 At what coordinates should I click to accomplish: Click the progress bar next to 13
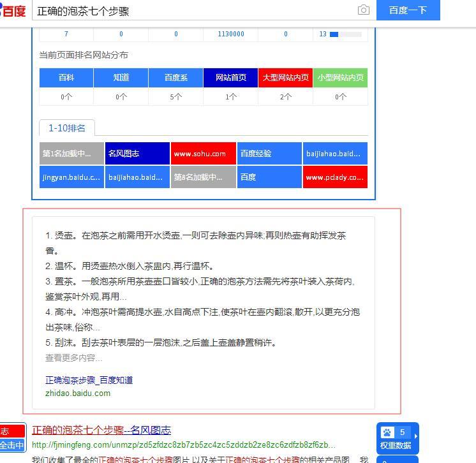pyautogui.click(x=345, y=34)
